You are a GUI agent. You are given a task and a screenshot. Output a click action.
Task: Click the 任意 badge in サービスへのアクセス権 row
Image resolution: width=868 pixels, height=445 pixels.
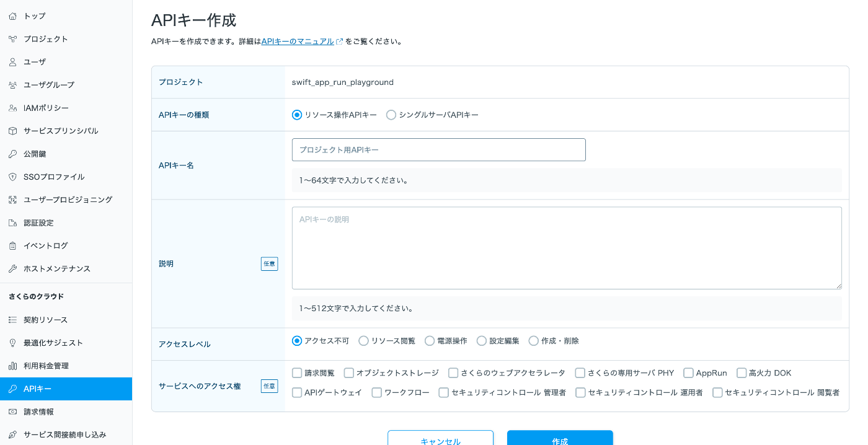(x=270, y=386)
